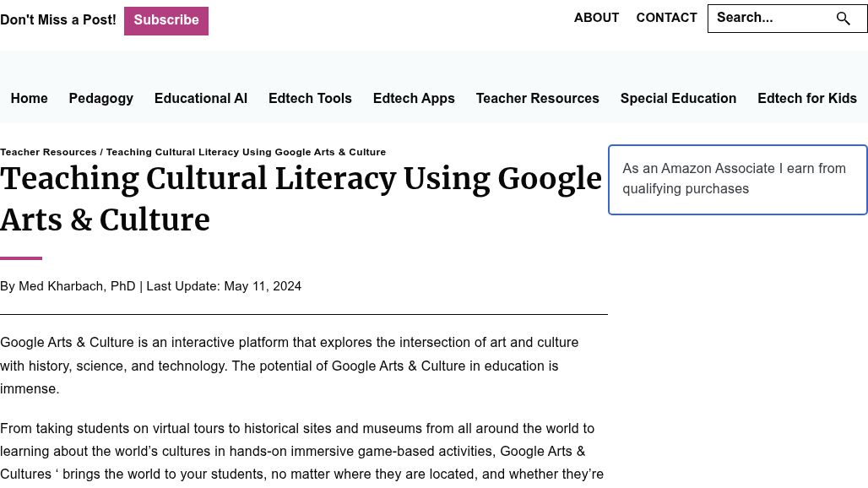Go to the Special Education section
Image resolution: width=868 pixels, height=488 pixels.
pos(678,98)
